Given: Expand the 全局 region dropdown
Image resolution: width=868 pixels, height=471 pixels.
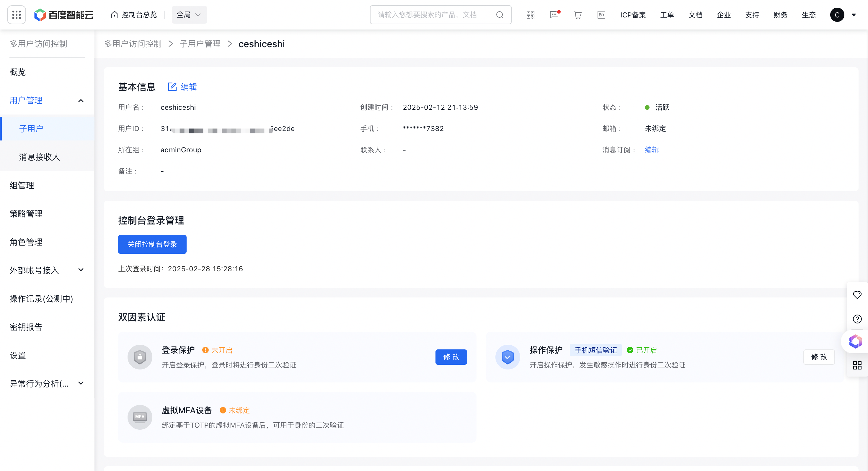Looking at the screenshot, I should point(189,15).
